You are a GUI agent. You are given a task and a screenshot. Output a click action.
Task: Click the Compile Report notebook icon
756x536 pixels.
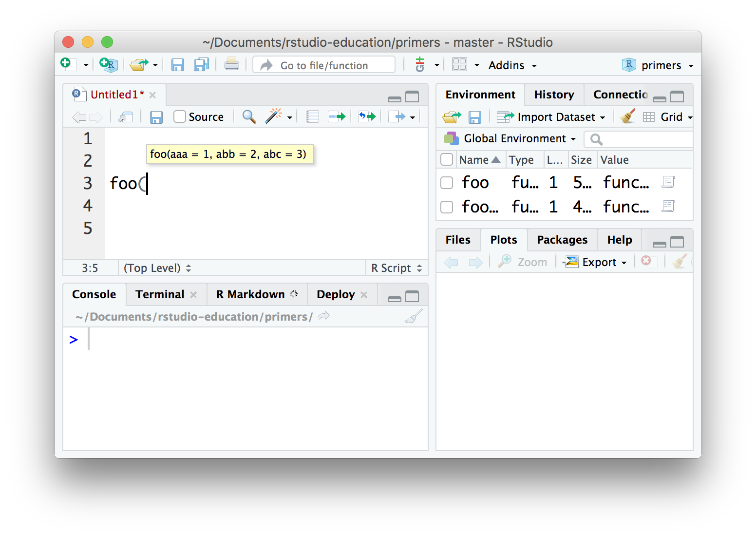click(x=312, y=116)
